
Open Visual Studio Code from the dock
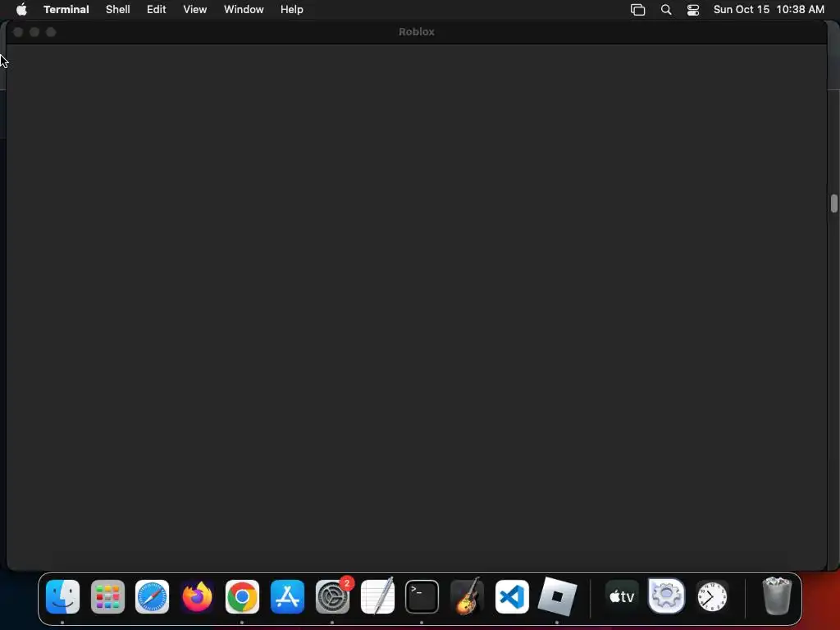[512, 596]
